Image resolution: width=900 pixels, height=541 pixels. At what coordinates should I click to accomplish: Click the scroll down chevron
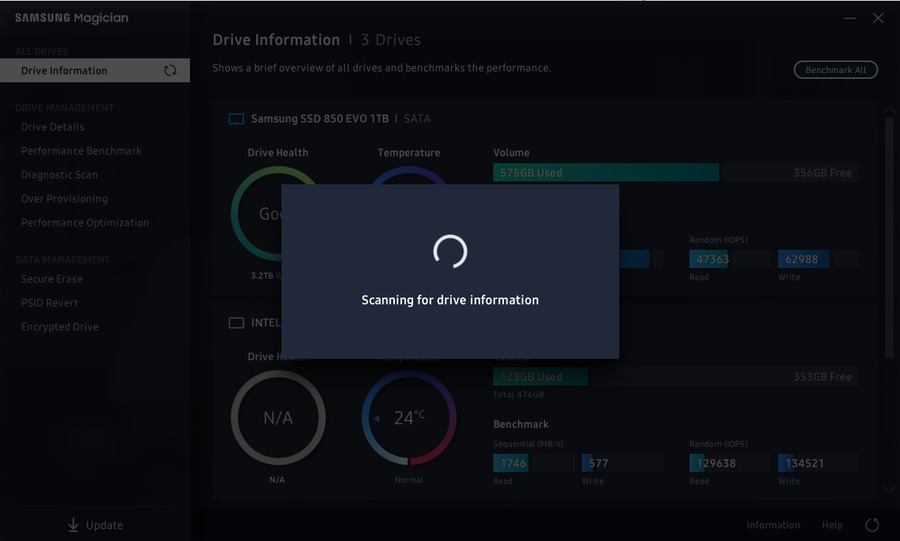click(x=889, y=490)
